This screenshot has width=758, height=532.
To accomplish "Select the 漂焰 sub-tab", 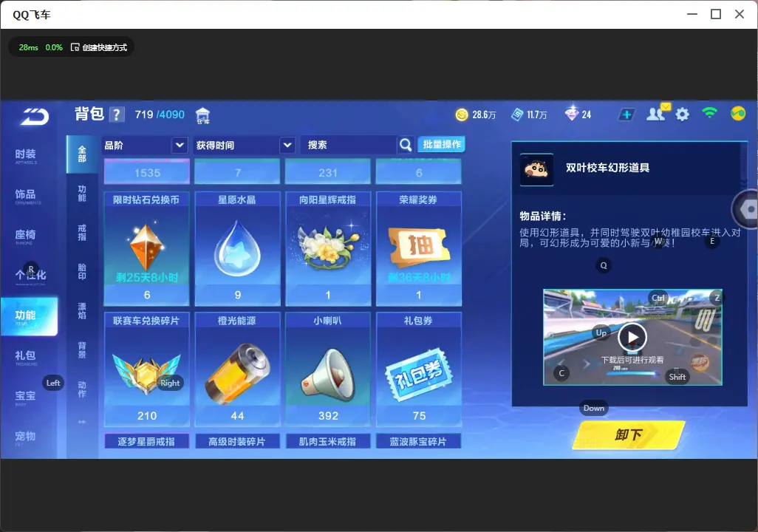I will tap(82, 311).
